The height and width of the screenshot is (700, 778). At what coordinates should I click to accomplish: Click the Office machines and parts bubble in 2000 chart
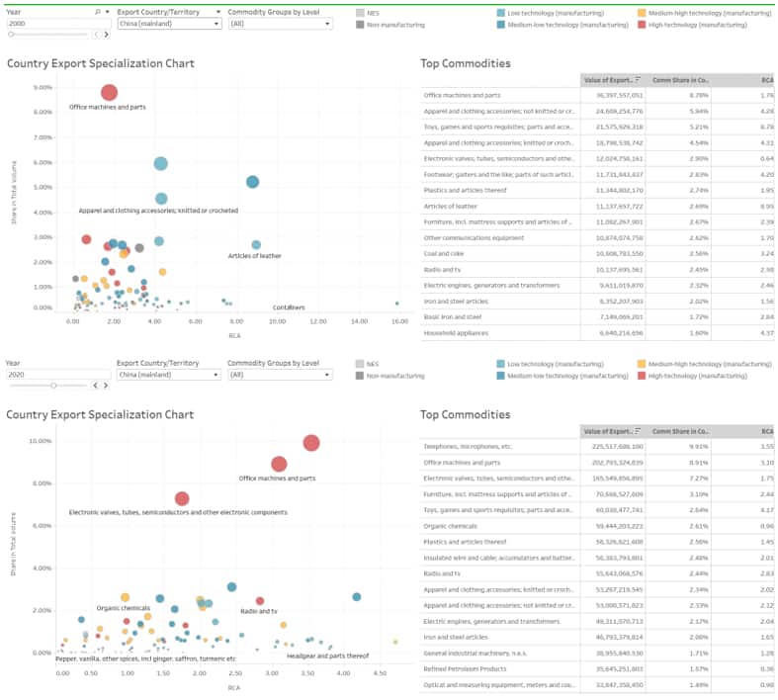(x=109, y=93)
